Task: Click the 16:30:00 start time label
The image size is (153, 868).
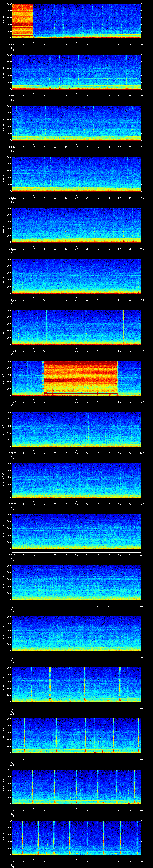Action: (12, 861)
